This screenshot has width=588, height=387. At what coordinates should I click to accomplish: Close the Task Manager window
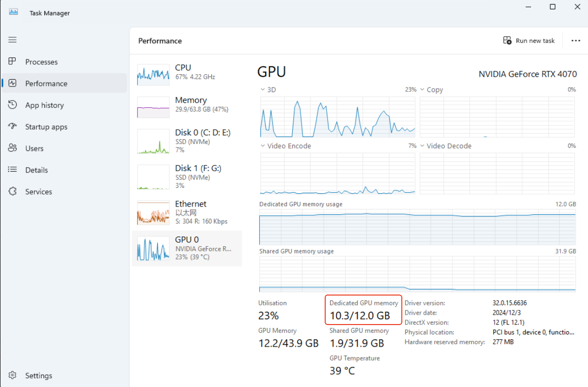[x=577, y=7]
